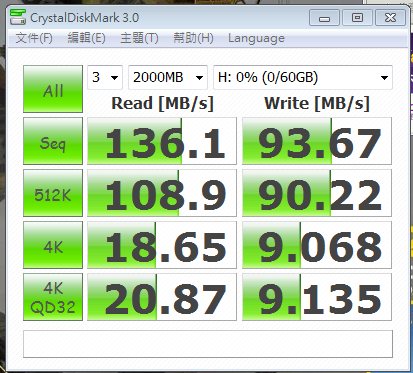Expand the H: 0% (0/60GB) drive dropdown

[x=303, y=77]
